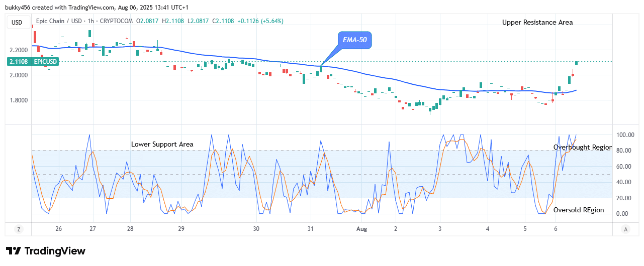Click the '26' date label on time axis

point(59,229)
